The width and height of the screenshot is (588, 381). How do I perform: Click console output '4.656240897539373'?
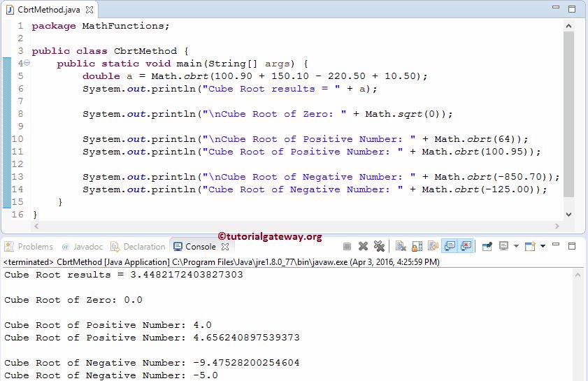point(246,338)
